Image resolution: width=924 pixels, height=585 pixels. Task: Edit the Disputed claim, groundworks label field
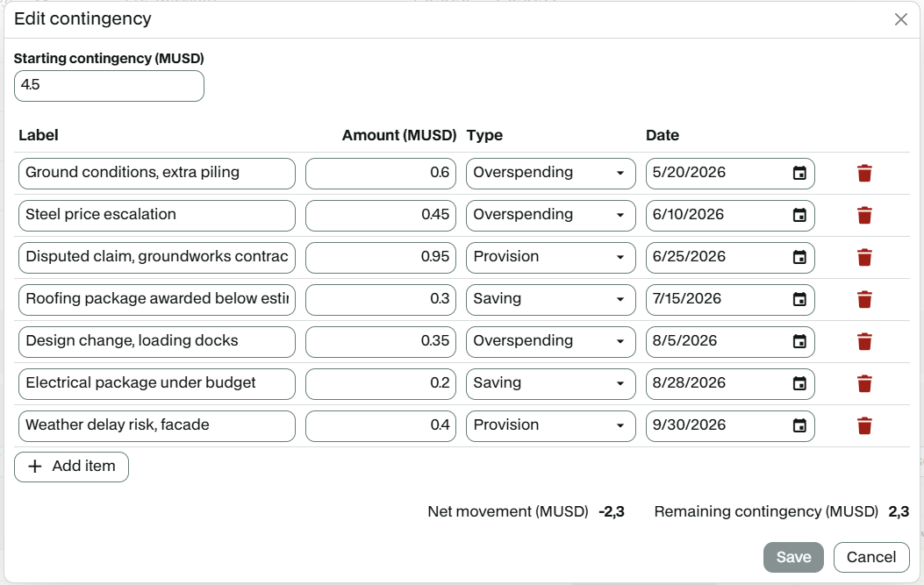tap(157, 258)
